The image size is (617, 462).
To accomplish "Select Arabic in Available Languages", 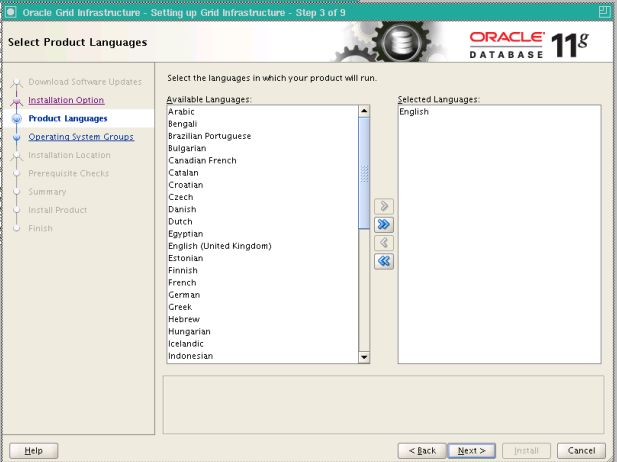I will (262, 112).
